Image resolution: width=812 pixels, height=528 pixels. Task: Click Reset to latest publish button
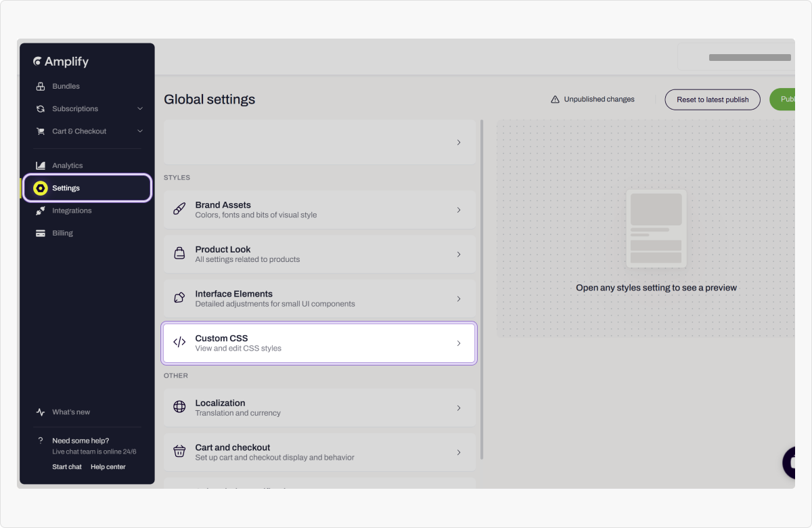[x=713, y=100]
